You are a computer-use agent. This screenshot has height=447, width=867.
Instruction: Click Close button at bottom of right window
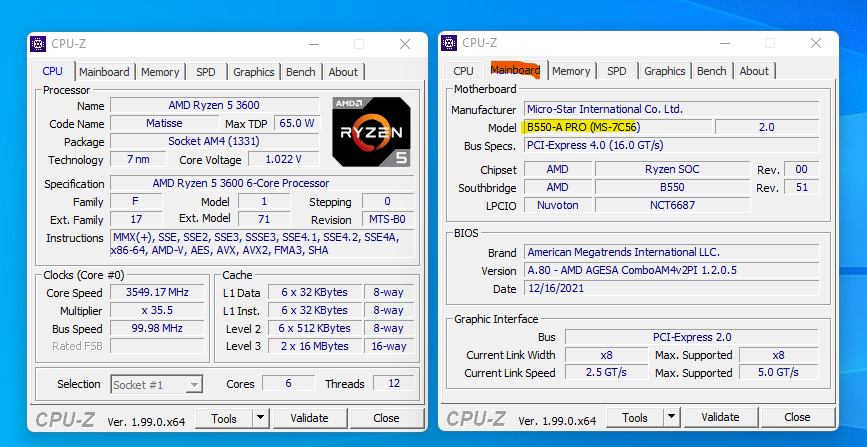pyautogui.click(x=797, y=418)
